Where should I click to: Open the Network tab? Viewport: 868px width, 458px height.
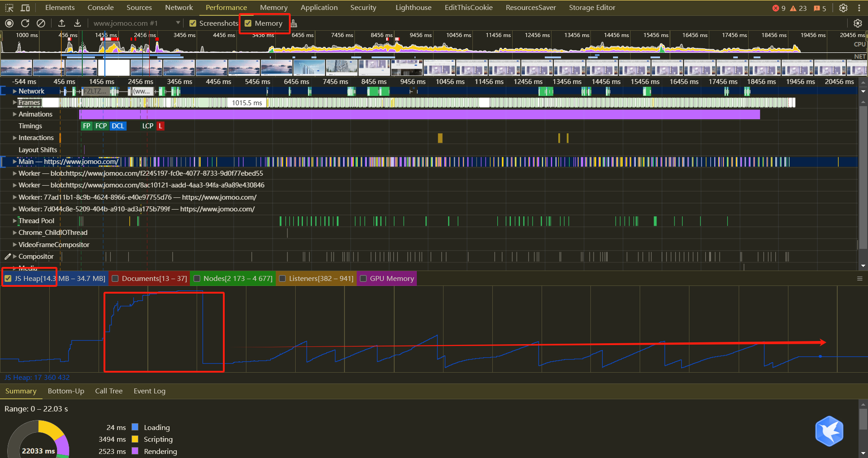(x=179, y=8)
